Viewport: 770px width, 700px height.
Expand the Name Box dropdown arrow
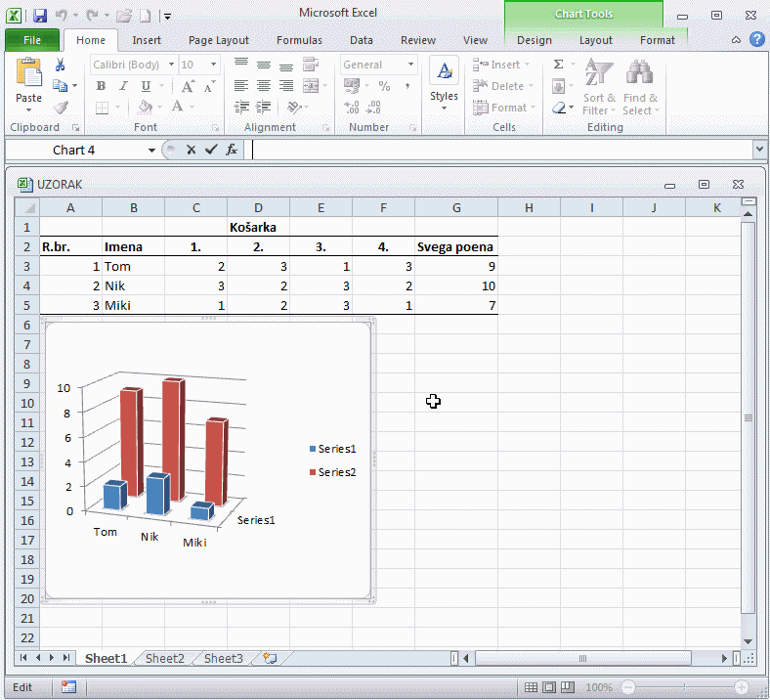pos(151,150)
